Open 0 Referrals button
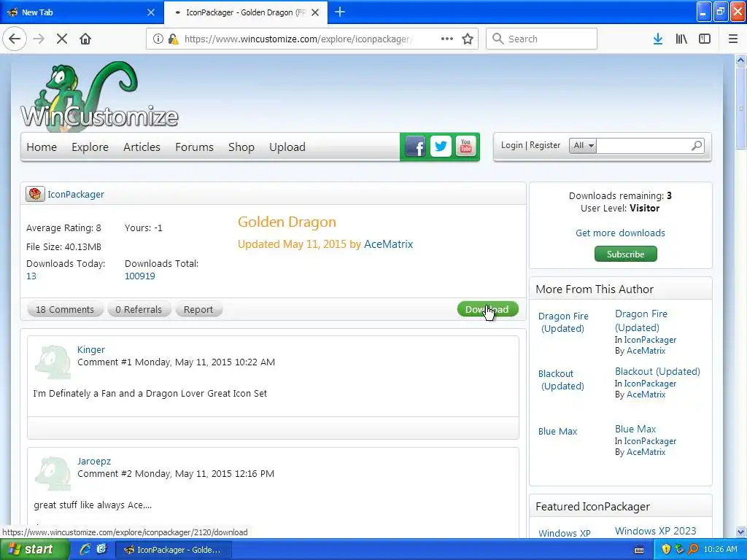The width and height of the screenshot is (747, 560). click(139, 309)
